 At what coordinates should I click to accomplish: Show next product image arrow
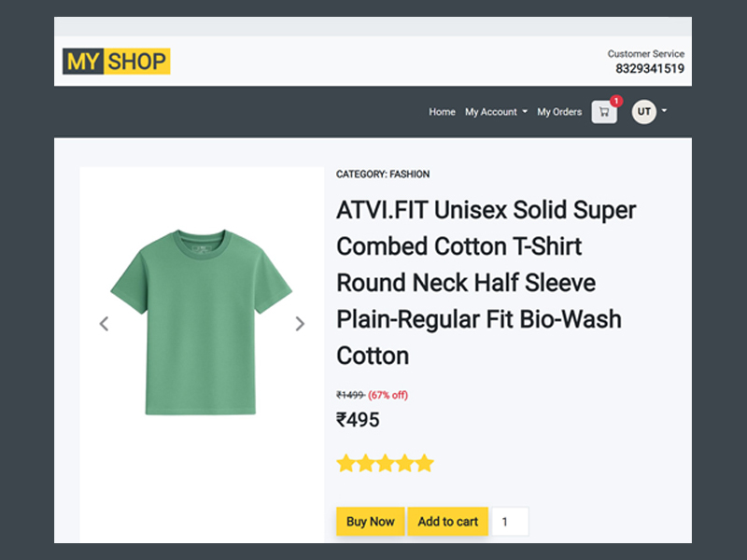click(x=300, y=324)
